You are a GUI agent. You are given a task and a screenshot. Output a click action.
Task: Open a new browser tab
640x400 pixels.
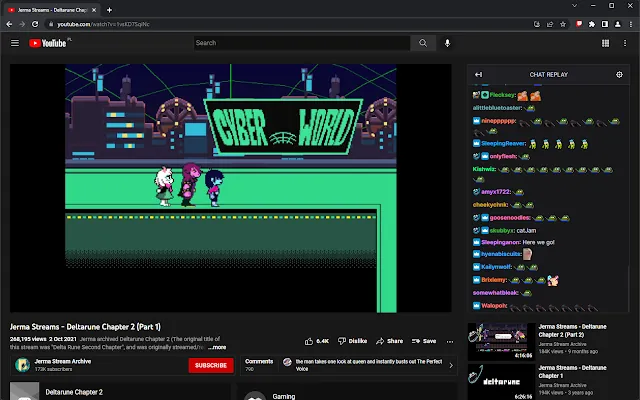coord(109,10)
